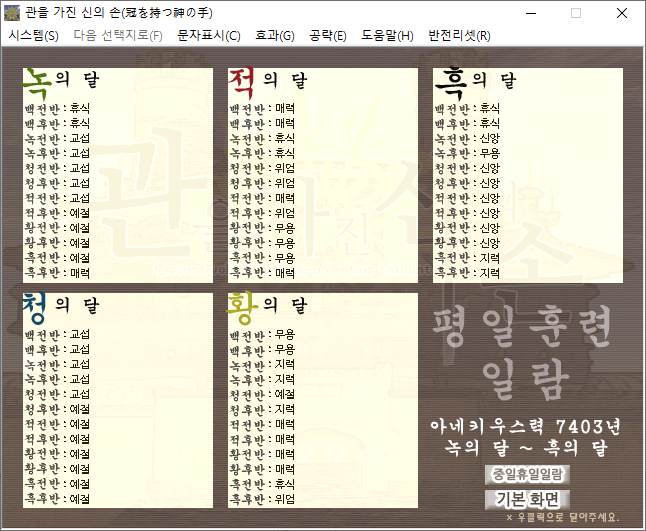
Task: Select '녹전반 : 신앙' in 흑의 달 panel
Action: click(x=467, y=139)
